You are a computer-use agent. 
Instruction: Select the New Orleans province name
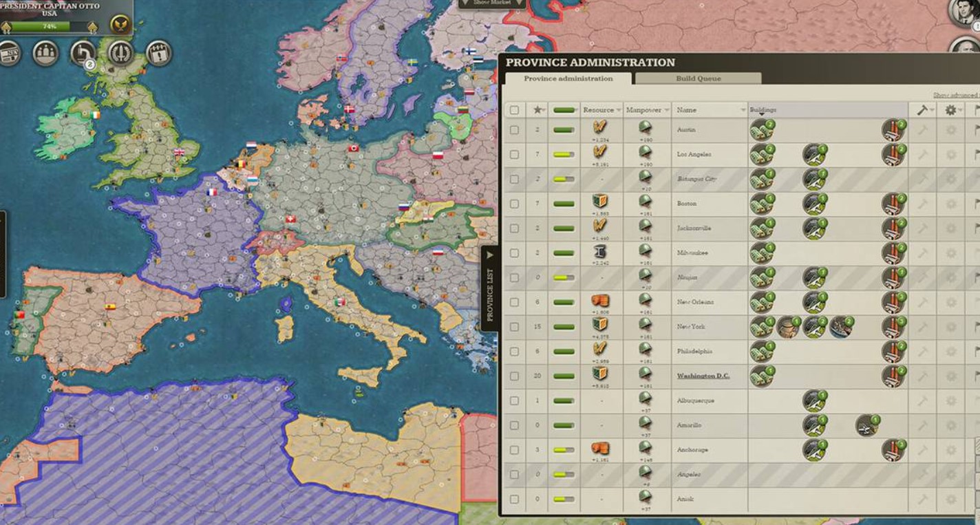point(695,302)
